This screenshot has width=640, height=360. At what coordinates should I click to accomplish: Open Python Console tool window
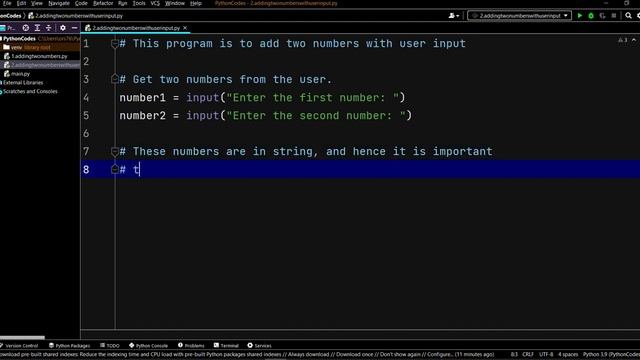point(148,345)
